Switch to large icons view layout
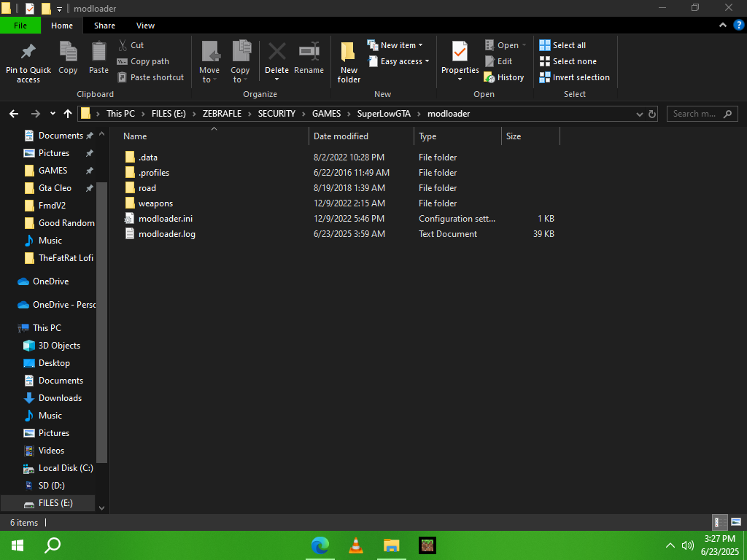Viewport: 747px width, 560px height. (x=735, y=522)
